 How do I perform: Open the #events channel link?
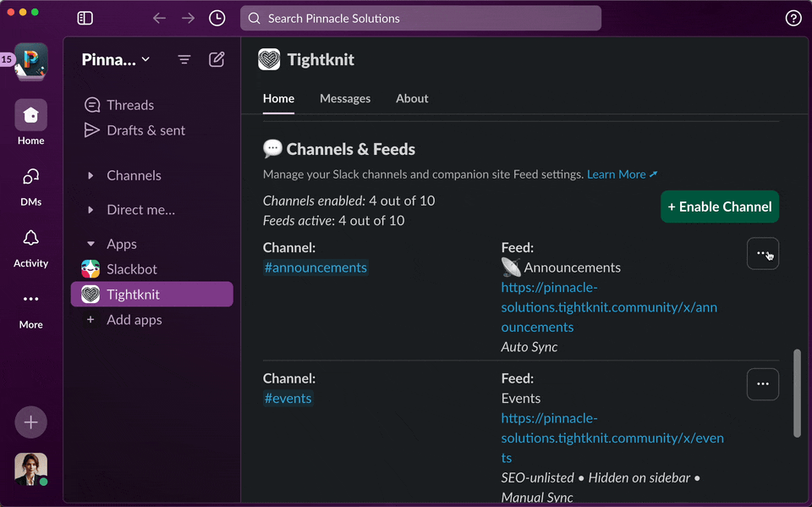coord(288,398)
